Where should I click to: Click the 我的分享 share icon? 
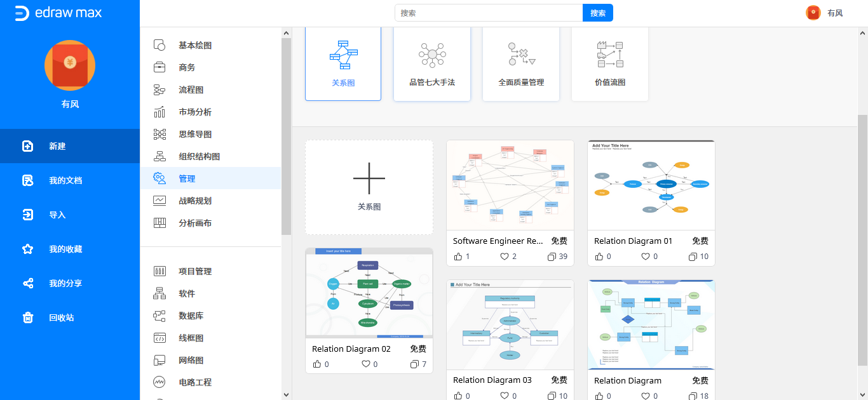tap(28, 283)
